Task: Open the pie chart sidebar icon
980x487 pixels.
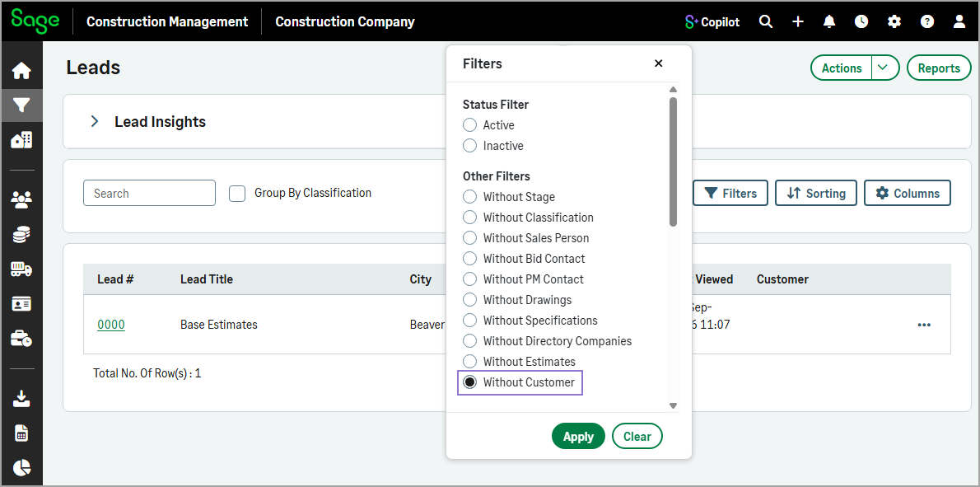Action: [22, 467]
